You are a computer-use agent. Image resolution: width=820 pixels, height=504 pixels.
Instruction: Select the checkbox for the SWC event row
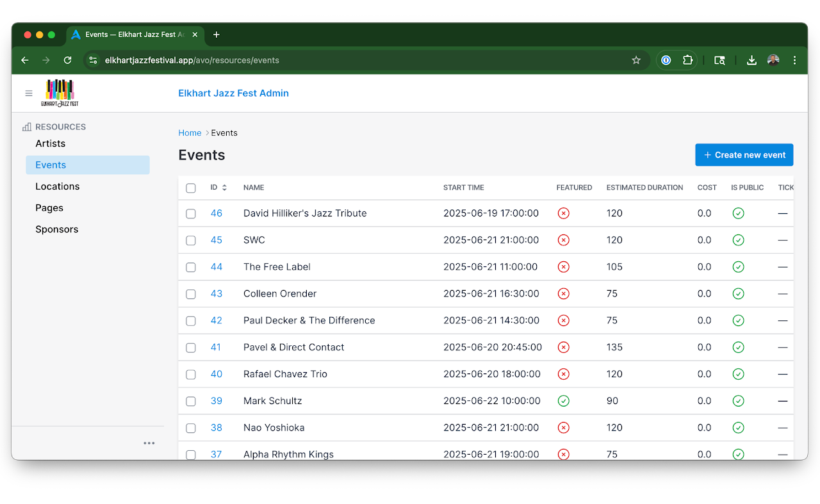pos(190,240)
